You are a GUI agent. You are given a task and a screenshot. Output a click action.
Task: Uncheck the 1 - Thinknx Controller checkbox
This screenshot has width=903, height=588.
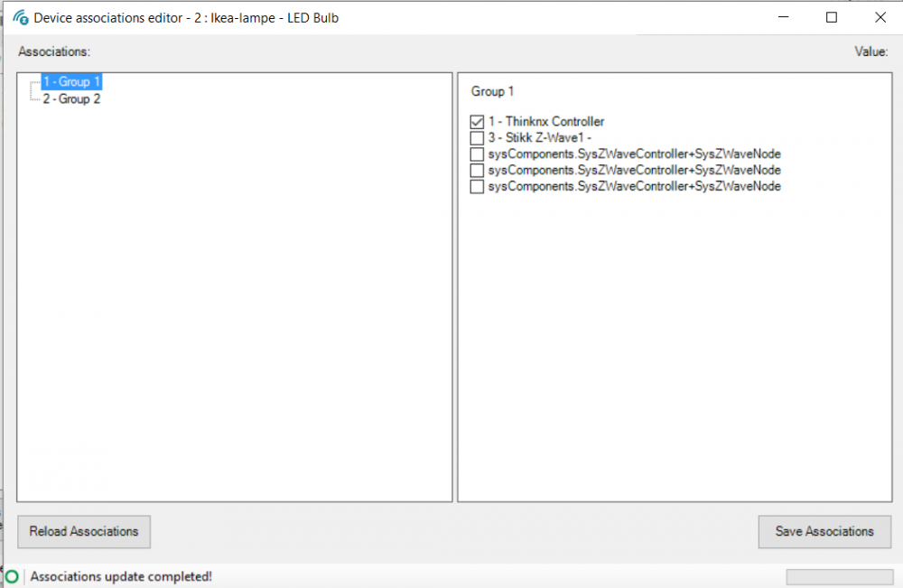(477, 121)
